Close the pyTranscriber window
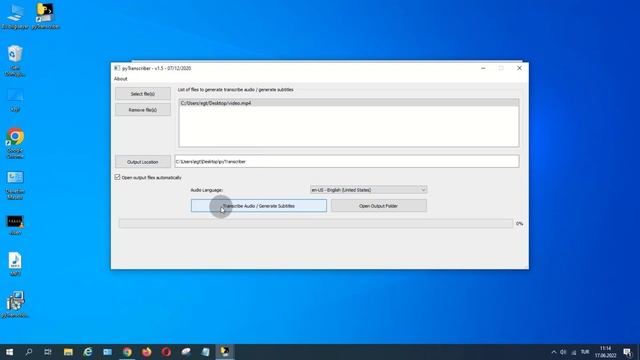The width and height of the screenshot is (640, 360). (519, 68)
